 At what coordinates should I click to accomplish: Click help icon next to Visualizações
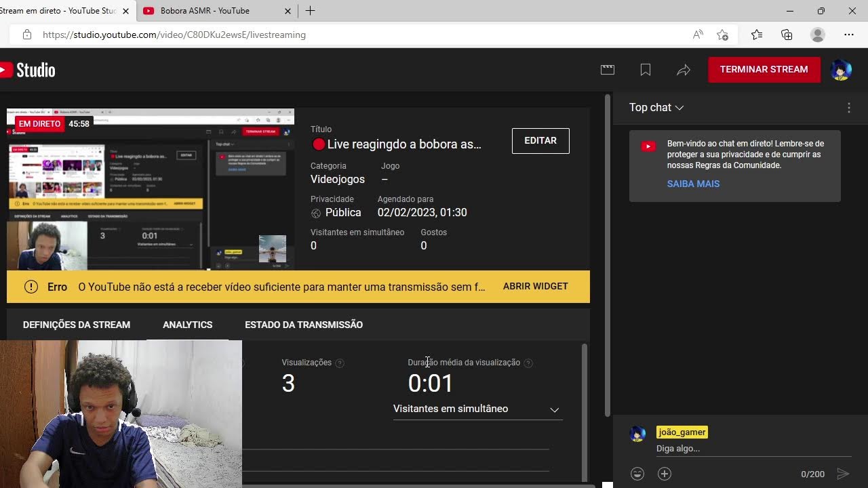340,363
